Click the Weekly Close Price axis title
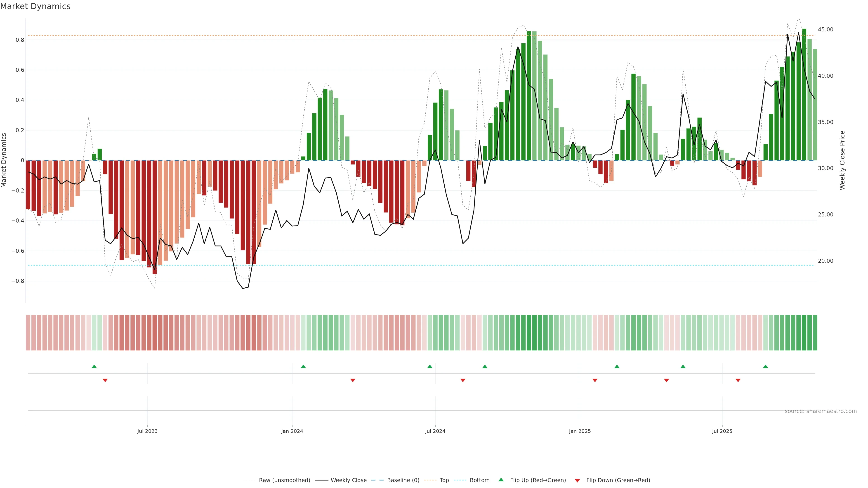This screenshot has height=488, width=868. tap(842, 160)
